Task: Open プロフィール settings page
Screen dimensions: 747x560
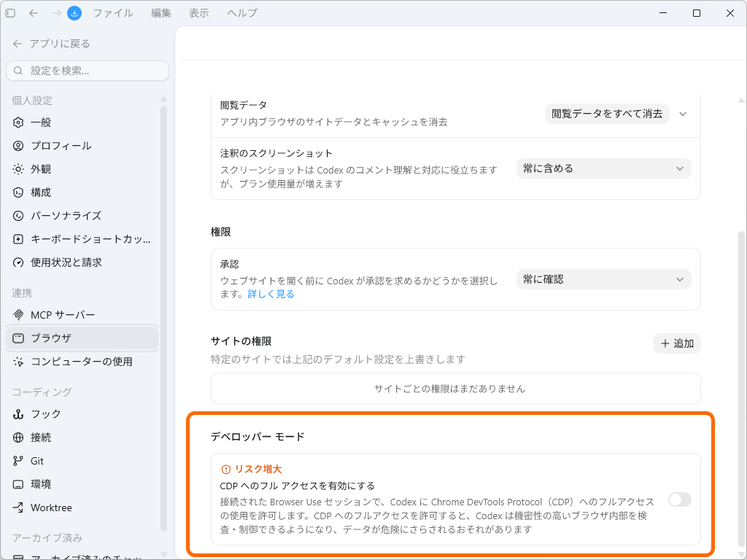Action: [x=82, y=146]
